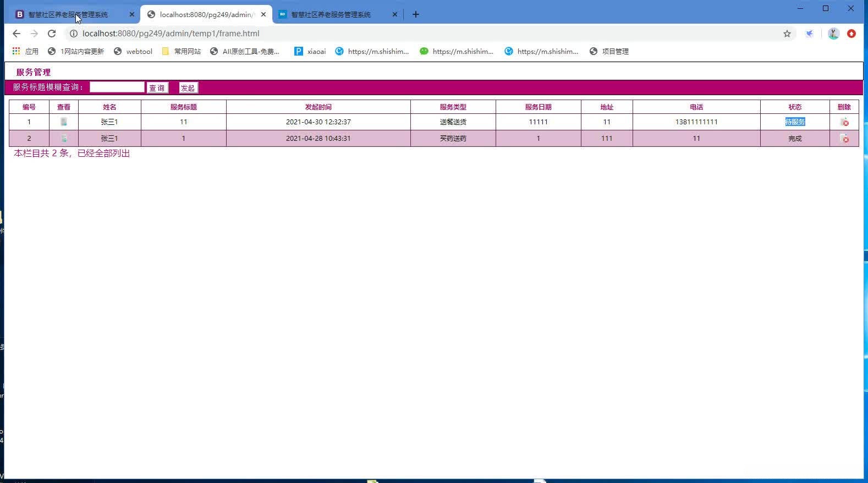The height and width of the screenshot is (483, 868).
Task: Open the 项目管理 bookmark
Action: click(609, 51)
